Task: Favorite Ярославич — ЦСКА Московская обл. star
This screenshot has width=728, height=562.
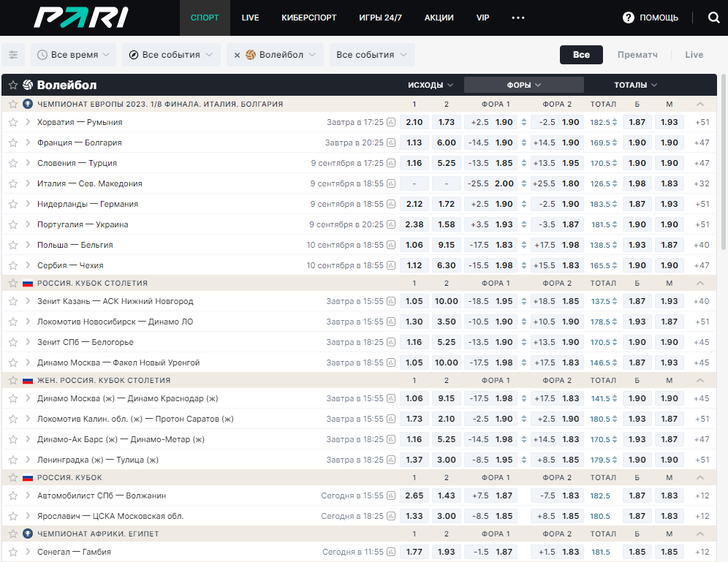Action: click(13, 516)
